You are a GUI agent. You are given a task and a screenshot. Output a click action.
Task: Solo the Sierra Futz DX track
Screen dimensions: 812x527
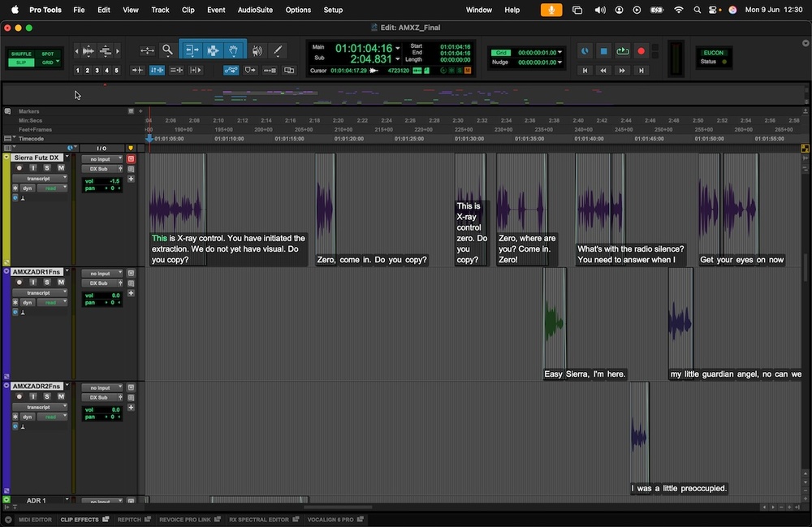(47, 168)
